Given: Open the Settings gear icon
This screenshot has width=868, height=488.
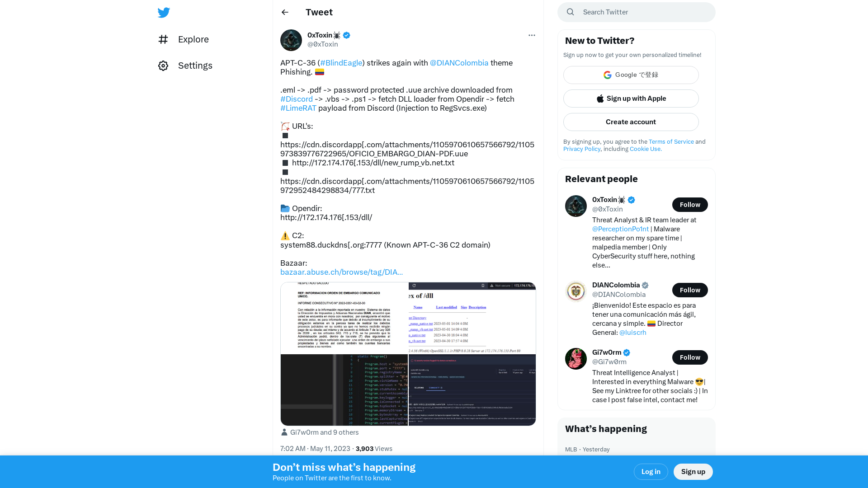Looking at the screenshot, I should pos(163,66).
